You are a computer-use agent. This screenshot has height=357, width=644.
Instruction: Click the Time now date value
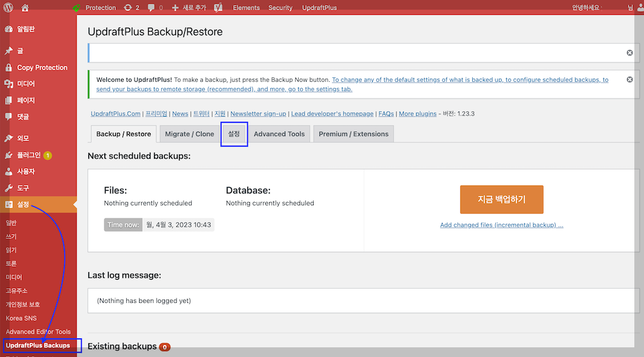click(x=178, y=225)
